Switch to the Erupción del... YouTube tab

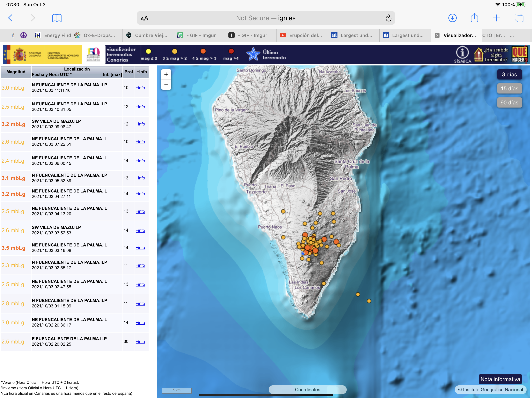pyautogui.click(x=302, y=35)
